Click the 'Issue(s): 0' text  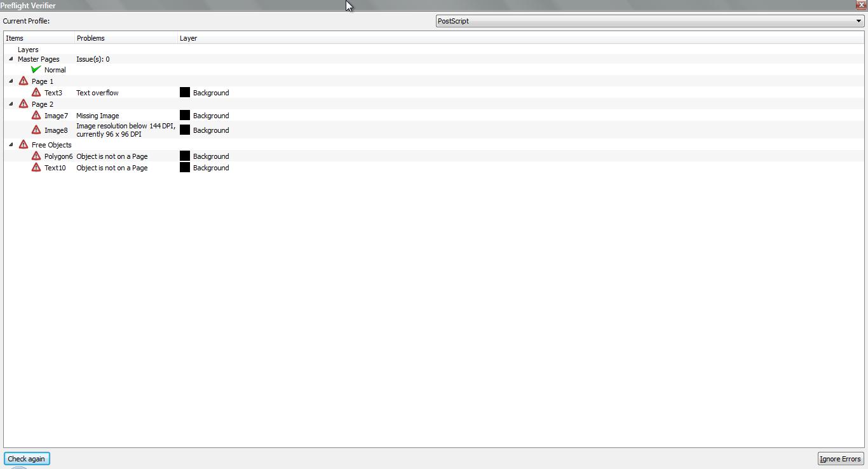[93, 59]
